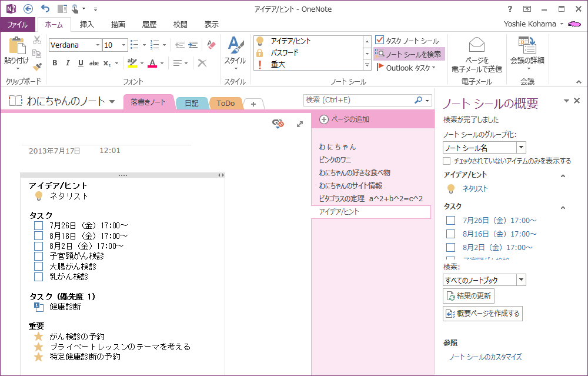
Task: Toggle Dock to Desktop view icon
Action: [x=62, y=9]
